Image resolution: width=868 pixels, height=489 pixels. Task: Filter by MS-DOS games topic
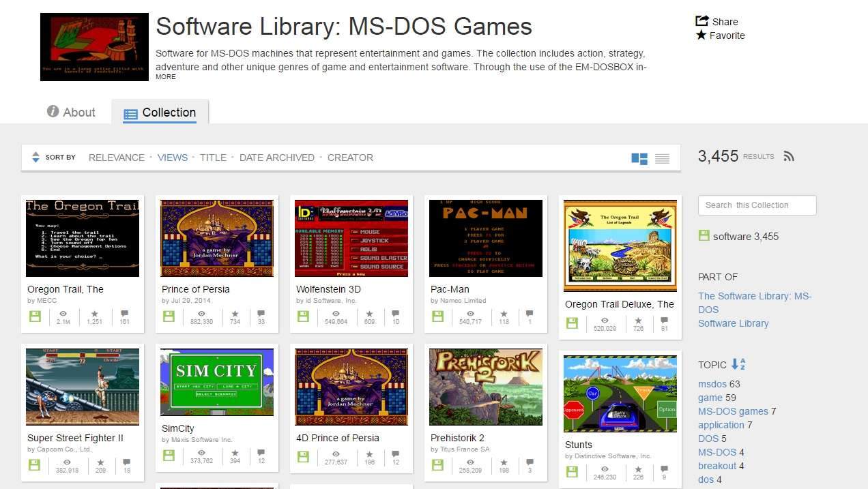point(733,411)
